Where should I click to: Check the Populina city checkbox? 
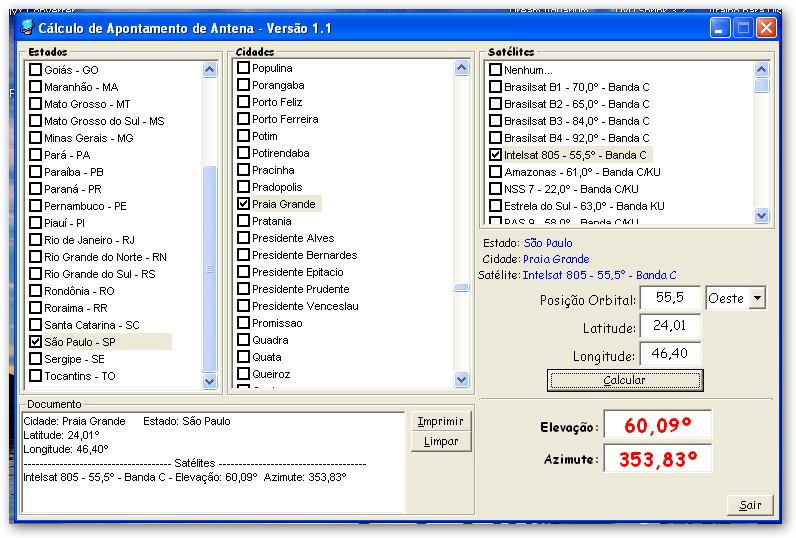pos(243,68)
